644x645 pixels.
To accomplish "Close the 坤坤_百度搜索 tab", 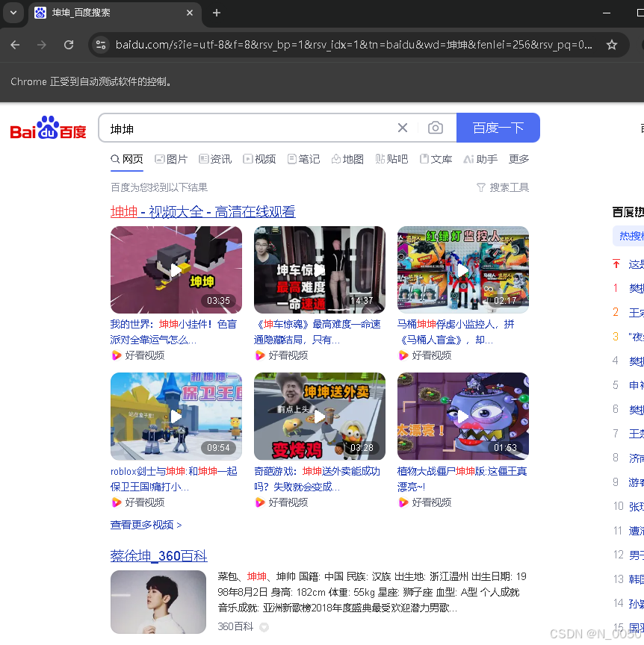I will pyautogui.click(x=190, y=13).
